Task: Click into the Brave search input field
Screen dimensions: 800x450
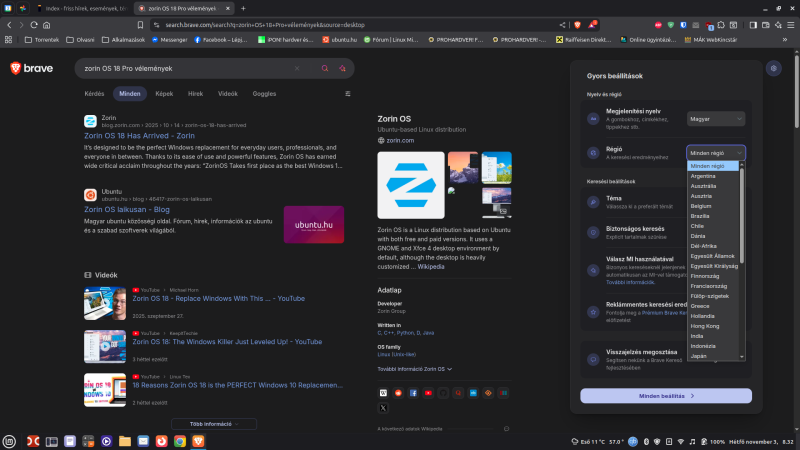Action: point(186,68)
